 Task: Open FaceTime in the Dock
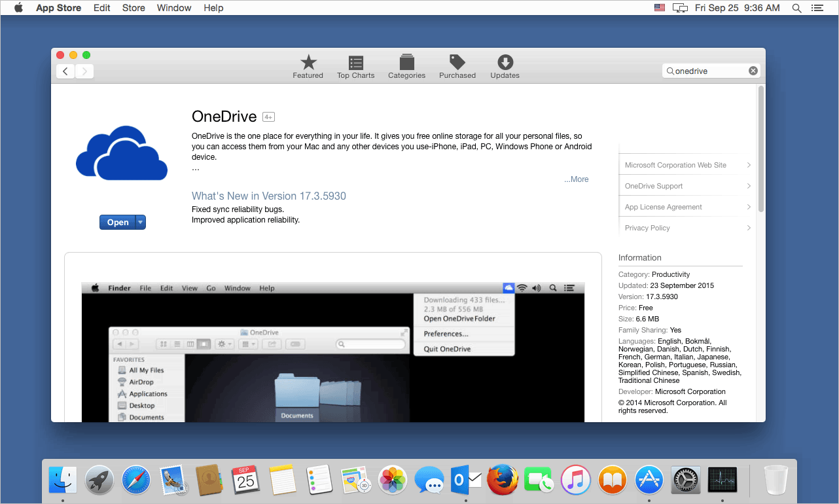click(x=539, y=480)
